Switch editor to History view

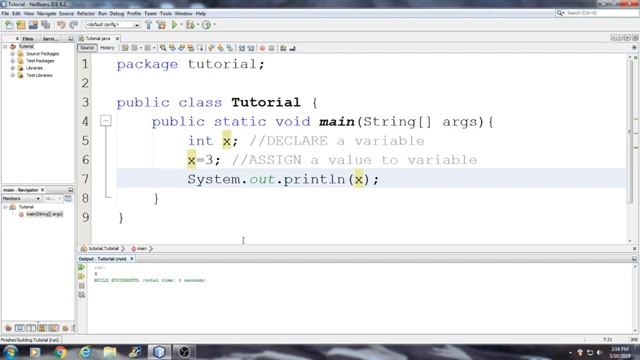(x=107, y=48)
